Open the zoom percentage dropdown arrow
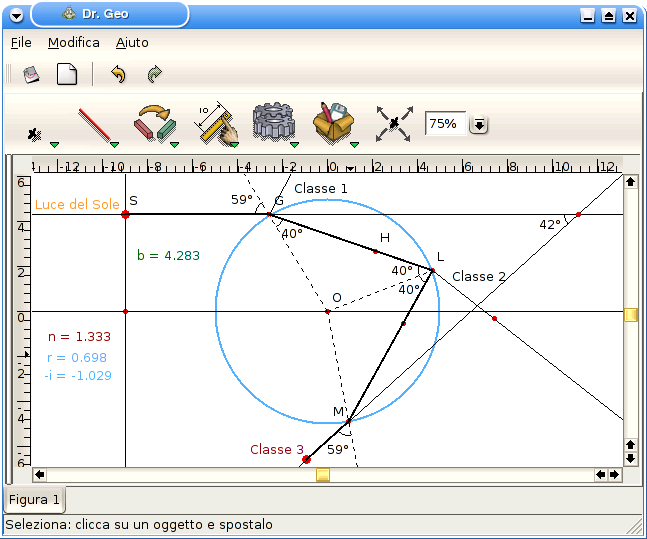 click(x=479, y=124)
